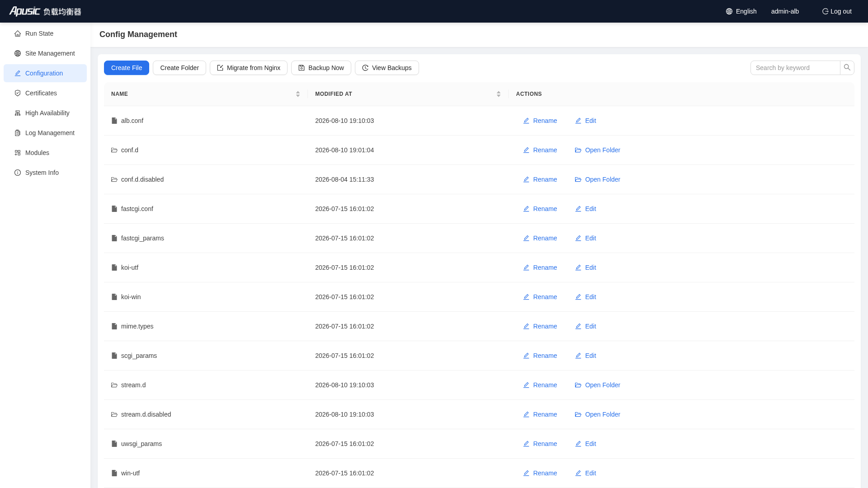Rename the fastcgi_params file

[x=540, y=238]
